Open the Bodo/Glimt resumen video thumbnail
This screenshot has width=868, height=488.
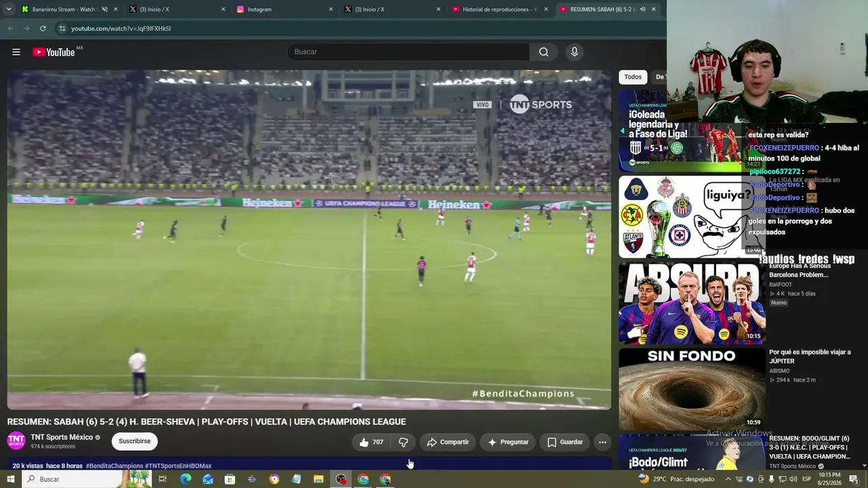(x=692, y=452)
